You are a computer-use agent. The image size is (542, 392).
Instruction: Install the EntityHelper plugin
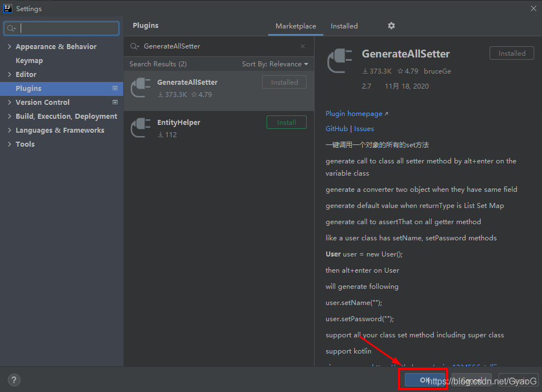point(286,122)
